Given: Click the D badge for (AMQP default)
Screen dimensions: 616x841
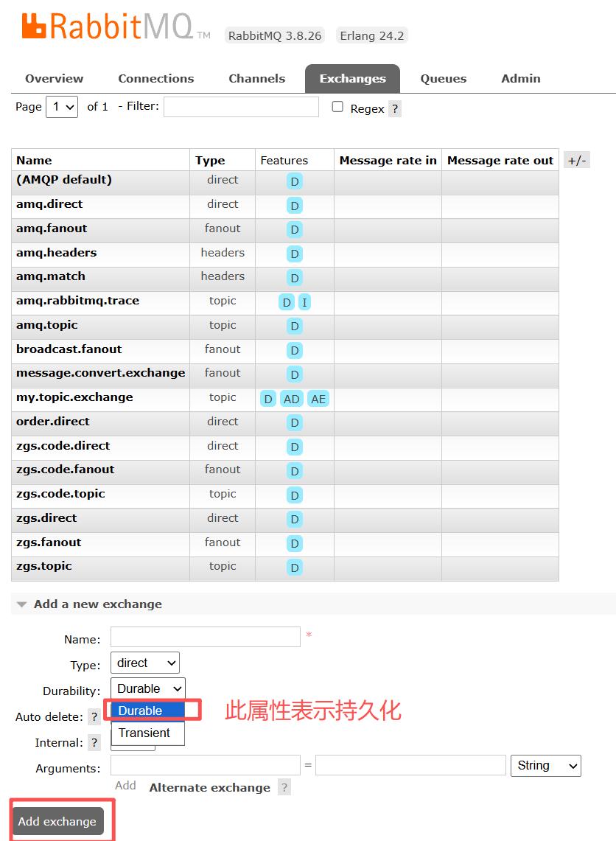Looking at the screenshot, I should (x=294, y=181).
